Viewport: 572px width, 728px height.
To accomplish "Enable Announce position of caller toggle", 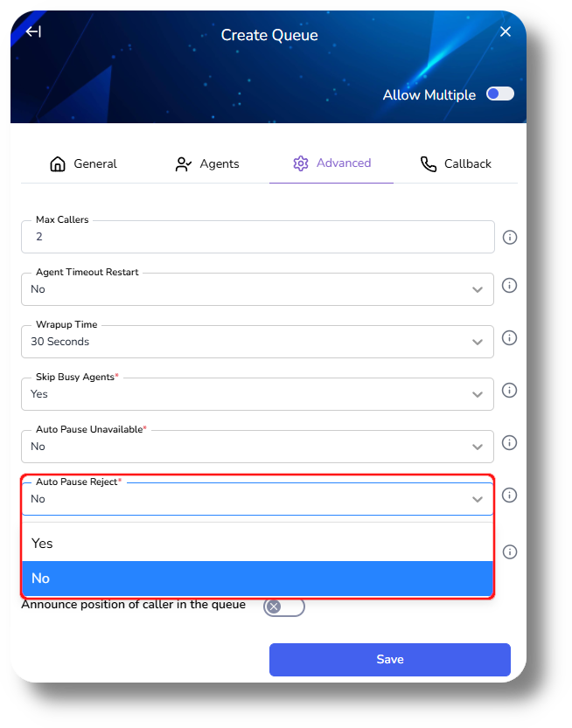I will pos(283,607).
